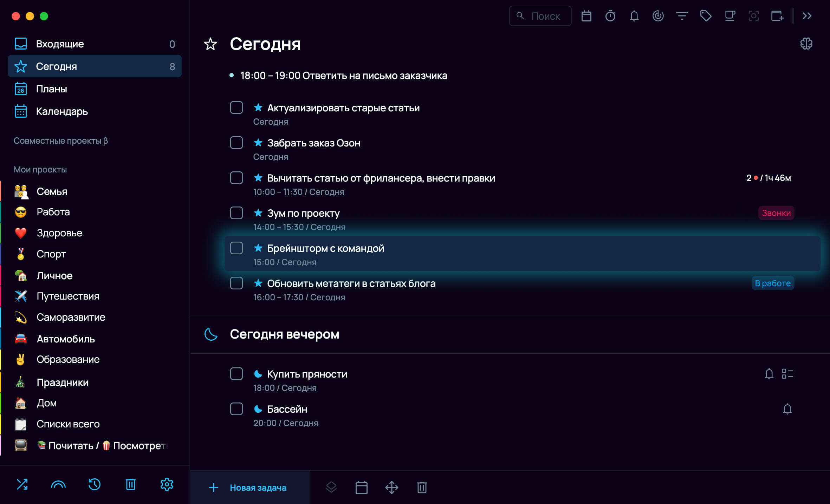Open settings gear in sidebar footer
This screenshot has width=830, height=504.
coord(167,484)
